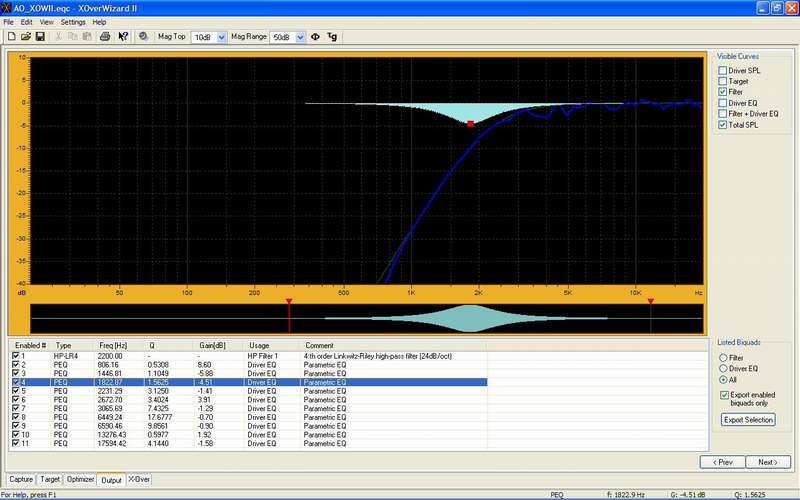Print using the printer icon
Screen dimensions: 800x500
(105, 37)
